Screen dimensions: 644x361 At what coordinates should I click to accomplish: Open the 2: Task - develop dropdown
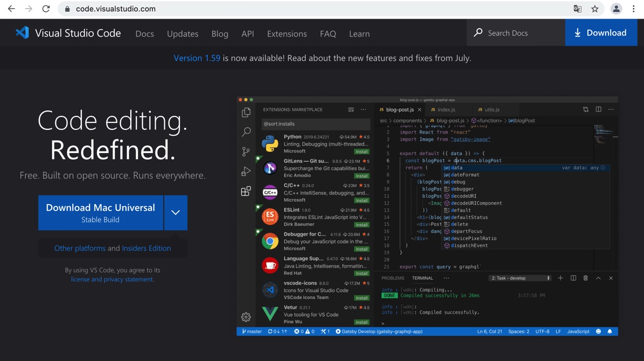click(520, 278)
